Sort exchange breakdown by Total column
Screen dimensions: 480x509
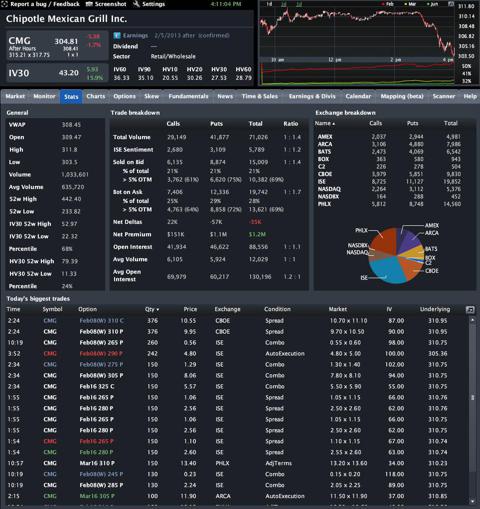tap(450, 123)
